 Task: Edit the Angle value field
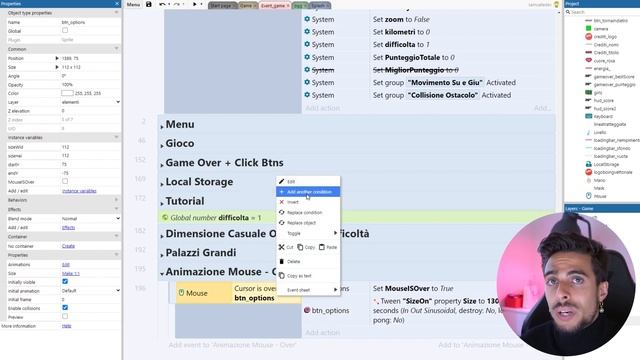90,76
